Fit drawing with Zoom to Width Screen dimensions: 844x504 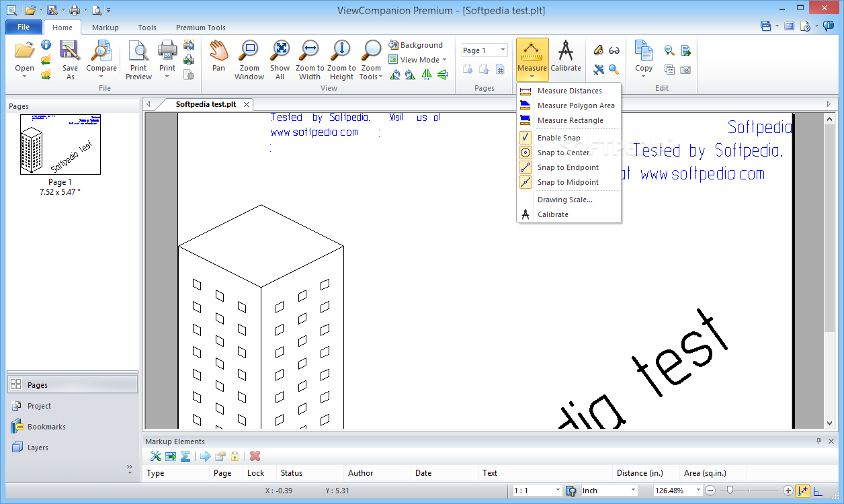[x=310, y=60]
